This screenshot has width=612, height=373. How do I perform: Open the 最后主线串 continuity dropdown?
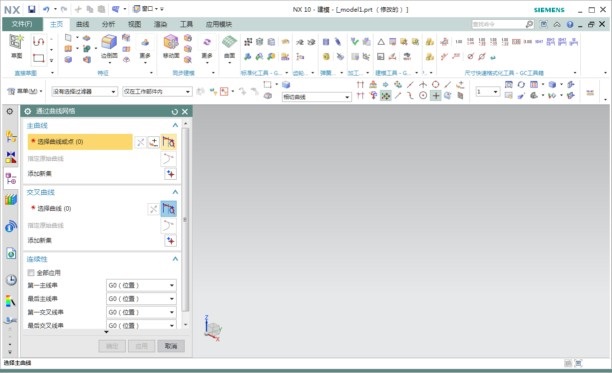pos(141,299)
